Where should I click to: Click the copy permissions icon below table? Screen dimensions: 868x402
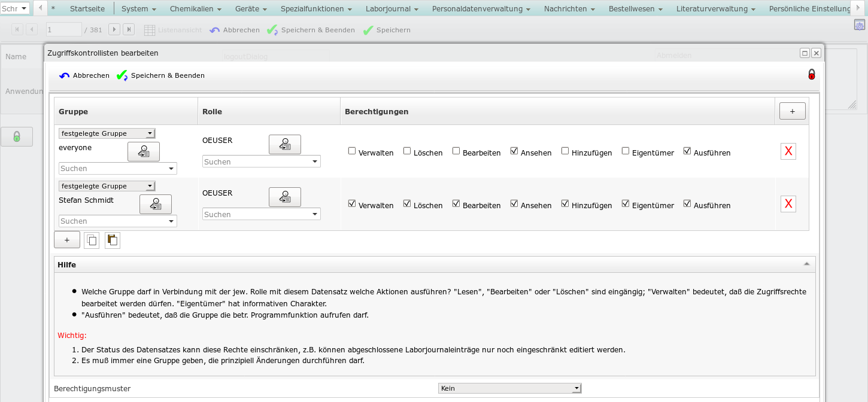[x=92, y=240]
